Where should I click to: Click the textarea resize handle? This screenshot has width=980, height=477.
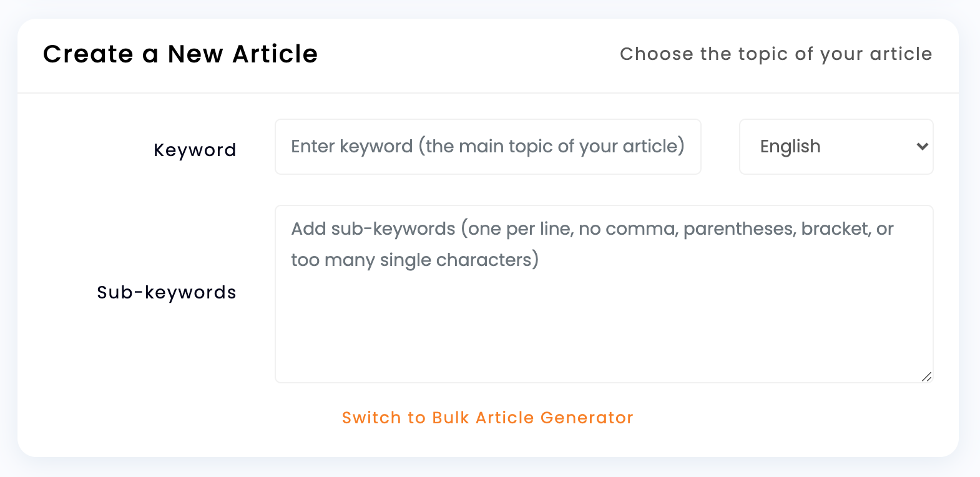(x=927, y=376)
